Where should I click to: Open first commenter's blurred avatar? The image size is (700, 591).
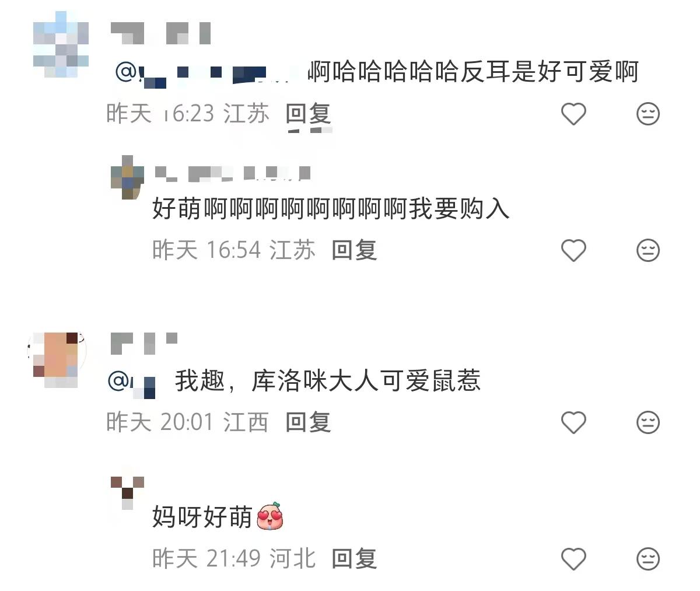pyautogui.click(x=61, y=44)
